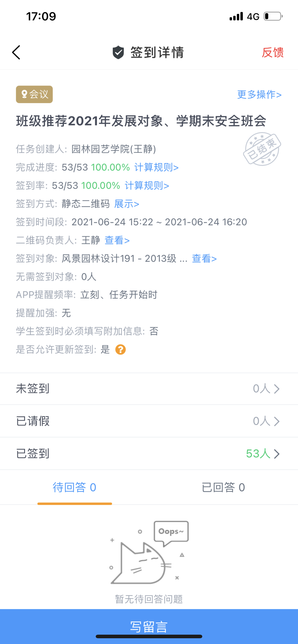The image size is (298, 644).
Task: Switch to the 已回答 tab
Action: [x=223, y=487]
